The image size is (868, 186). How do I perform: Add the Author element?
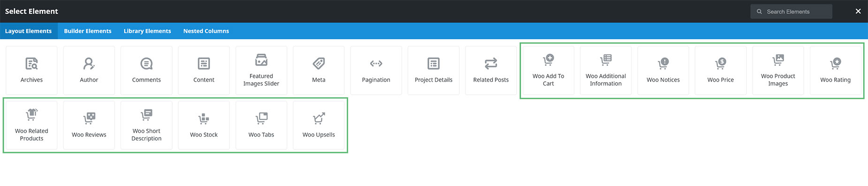tap(89, 70)
